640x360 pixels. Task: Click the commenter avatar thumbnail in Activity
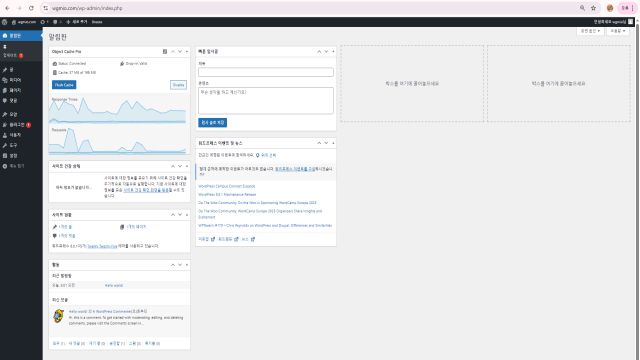(58, 316)
